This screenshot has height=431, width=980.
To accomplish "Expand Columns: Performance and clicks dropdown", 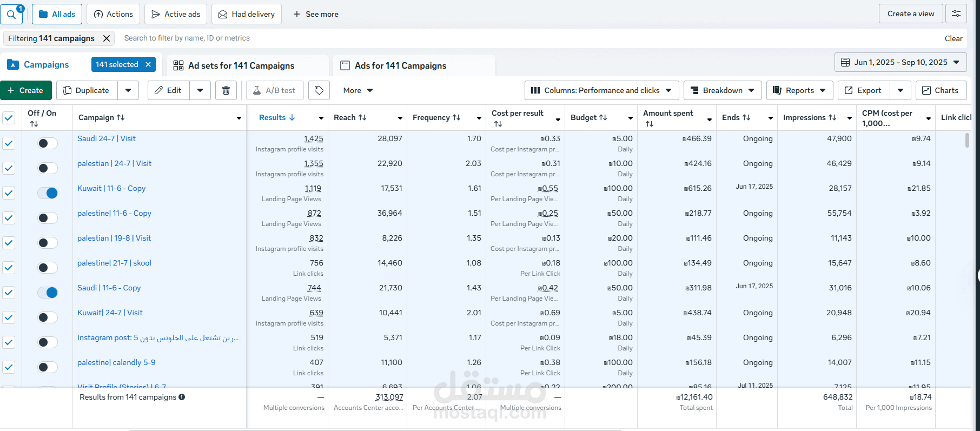I will pyautogui.click(x=601, y=90).
